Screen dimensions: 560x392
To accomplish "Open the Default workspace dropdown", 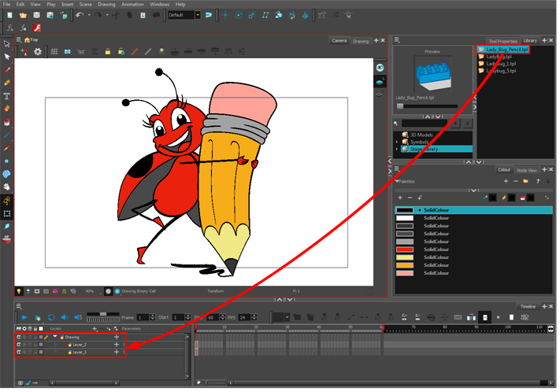I will pyautogui.click(x=198, y=15).
